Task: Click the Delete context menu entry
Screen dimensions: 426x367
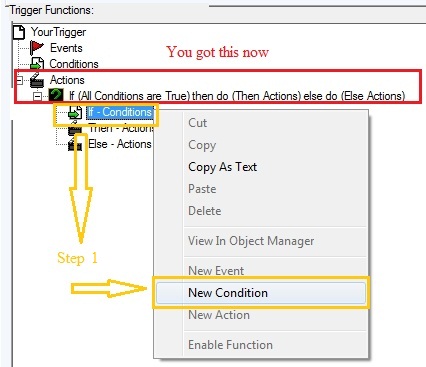Action: [x=205, y=211]
